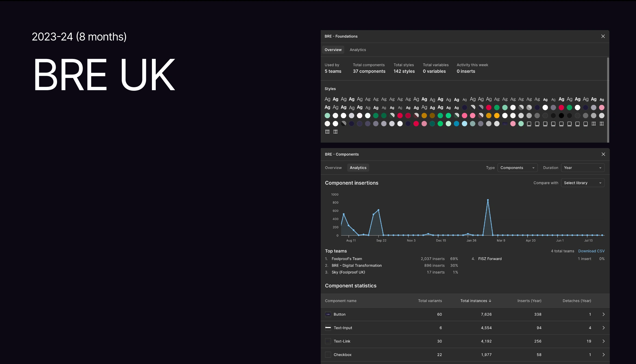The height and width of the screenshot is (364, 636).
Task: Click the first Ag text style icon
Action: (327, 99)
